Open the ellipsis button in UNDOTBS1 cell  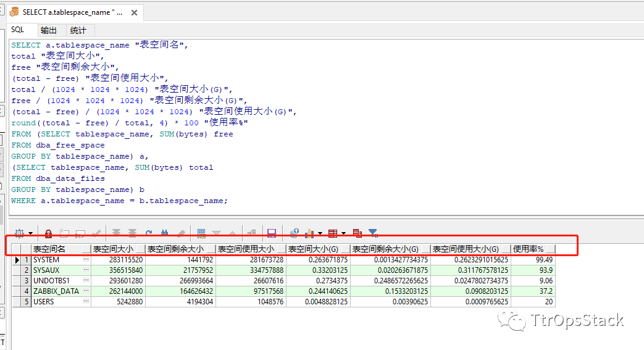(86, 281)
